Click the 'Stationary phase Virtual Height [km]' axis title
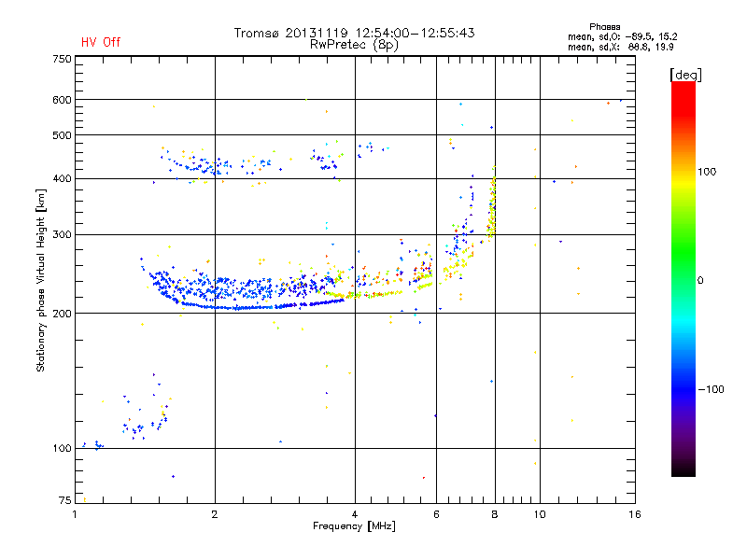The width and height of the screenshot is (747, 560). pos(41,281)
